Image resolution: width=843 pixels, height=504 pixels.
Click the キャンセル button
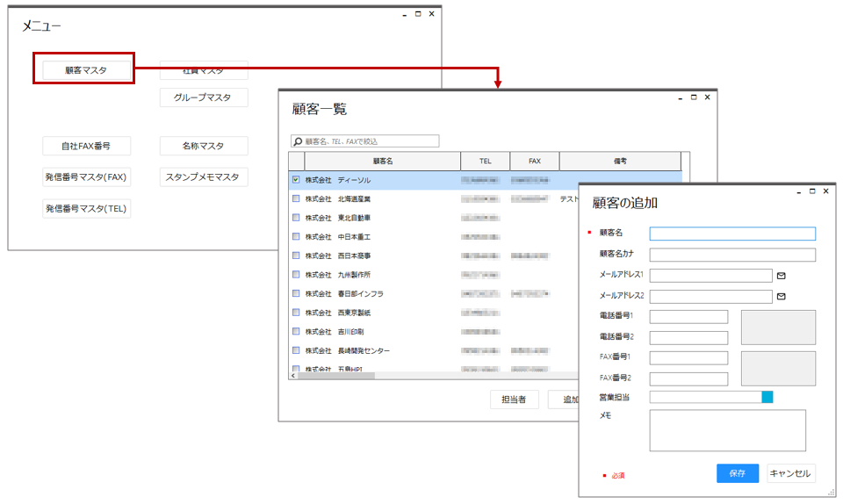point(790,473)
